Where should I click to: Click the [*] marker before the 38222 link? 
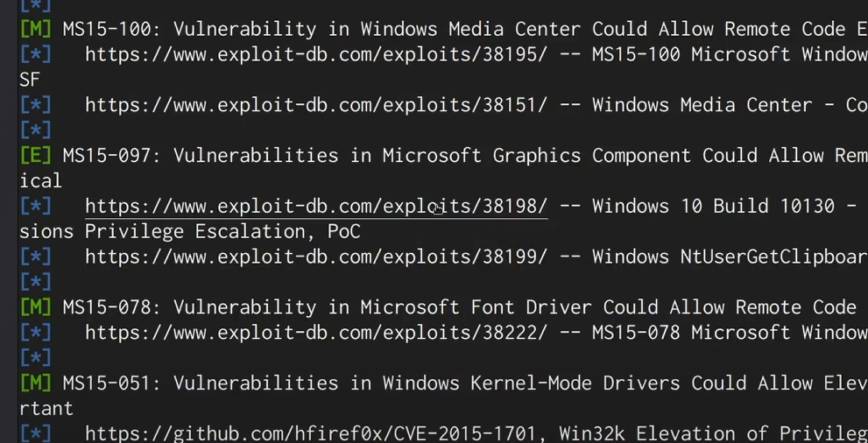35,333
